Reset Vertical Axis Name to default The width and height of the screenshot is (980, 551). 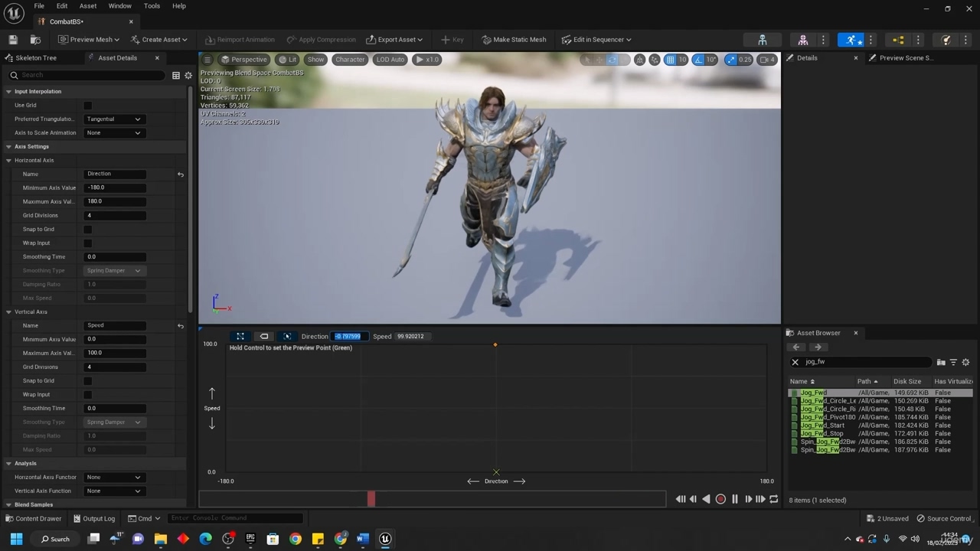[181, 326]
